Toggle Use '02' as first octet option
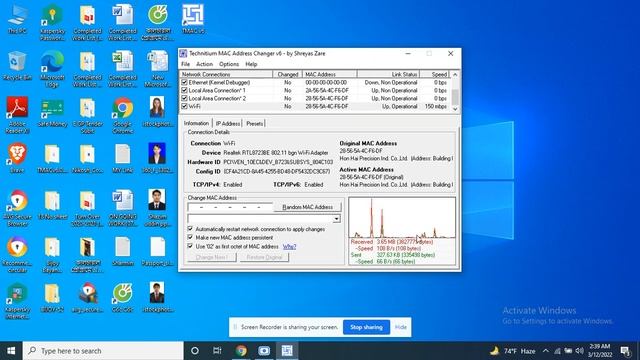The image size is (640, 360). coord(190,246)
